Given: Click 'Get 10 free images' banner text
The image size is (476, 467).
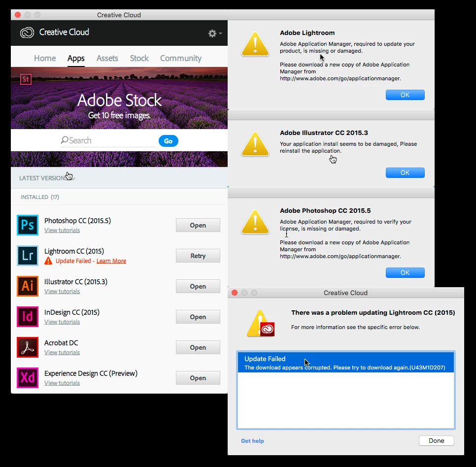Looking at the screenshot, I should pyautogui.click(x=119, y=115).
